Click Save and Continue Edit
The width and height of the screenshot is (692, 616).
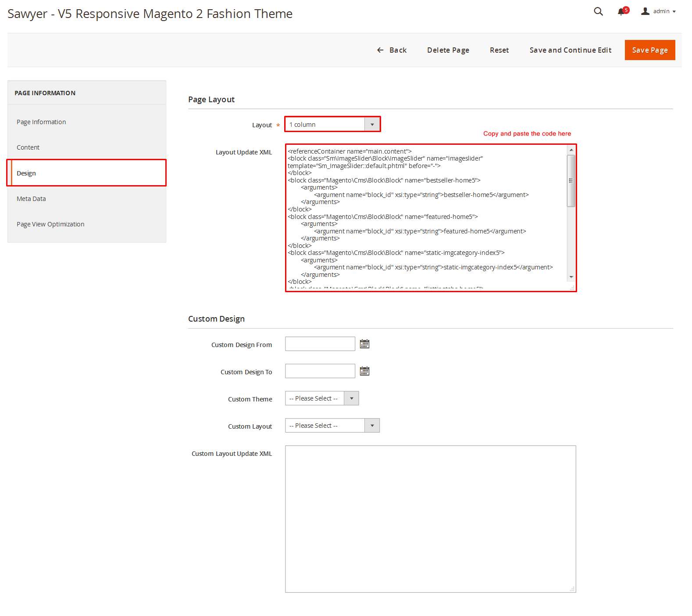[x=570, y=50]
